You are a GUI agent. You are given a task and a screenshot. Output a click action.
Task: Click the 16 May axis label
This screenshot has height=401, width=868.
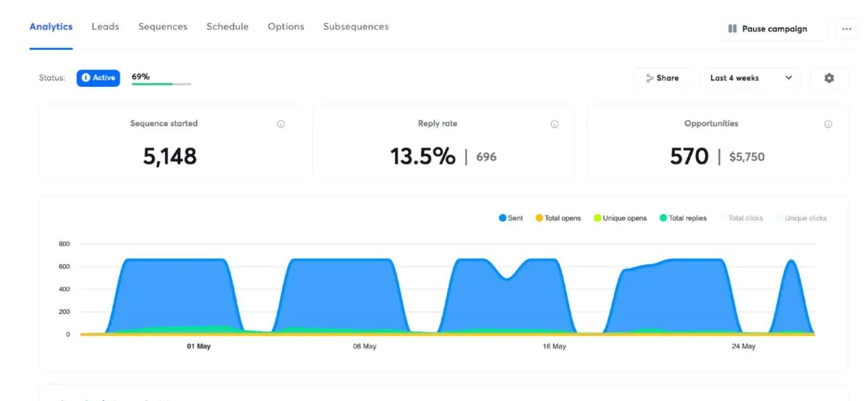coord(554,347)
